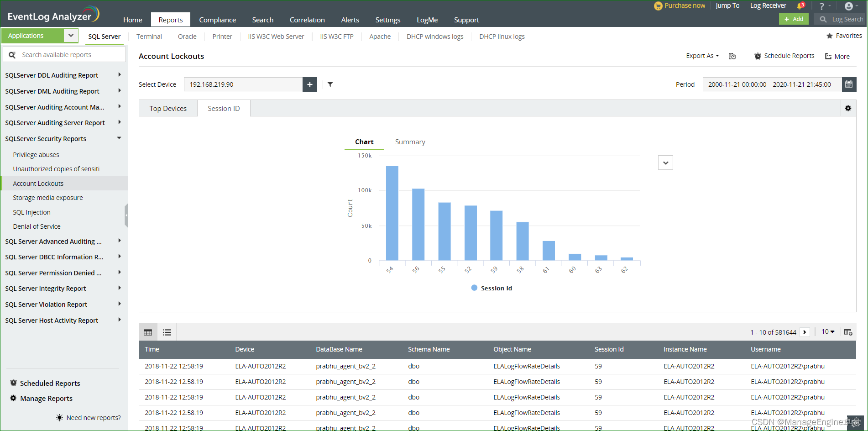The height and width of the screenshot is (431, 868).
Task: Click the report settings icon beside Export As
Action: 732,56
